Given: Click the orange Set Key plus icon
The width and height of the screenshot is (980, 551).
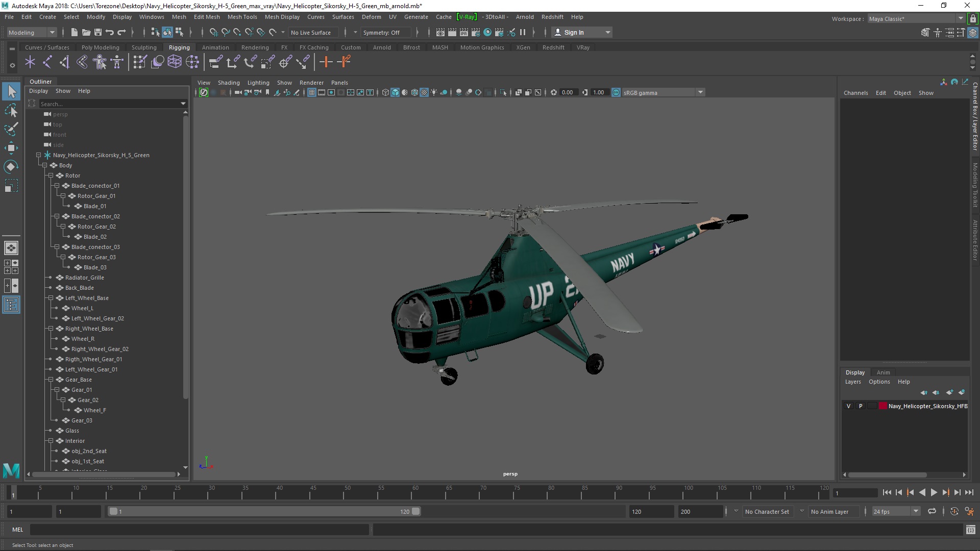Looking at the screenshot, I should click(326, 62).
